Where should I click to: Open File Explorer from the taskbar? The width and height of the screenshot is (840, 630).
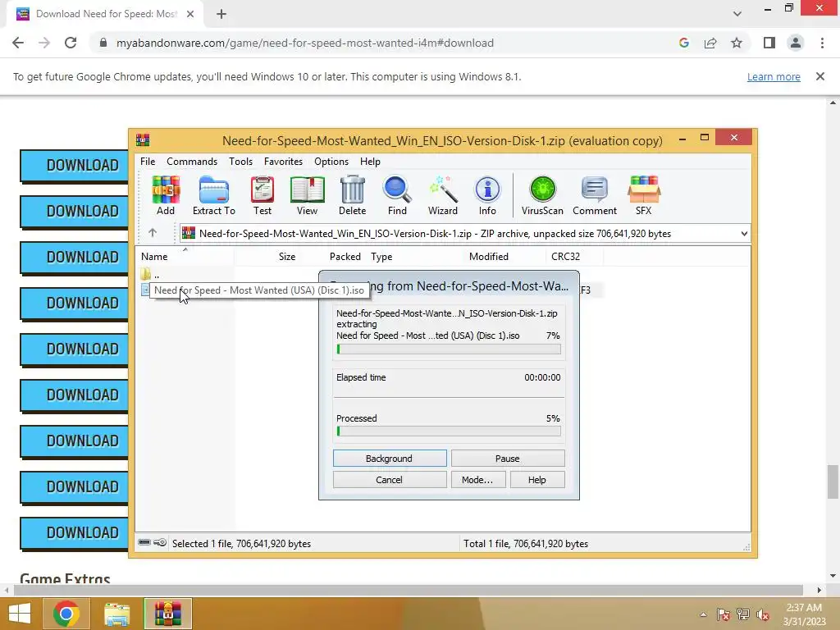(x=116, y=614)
